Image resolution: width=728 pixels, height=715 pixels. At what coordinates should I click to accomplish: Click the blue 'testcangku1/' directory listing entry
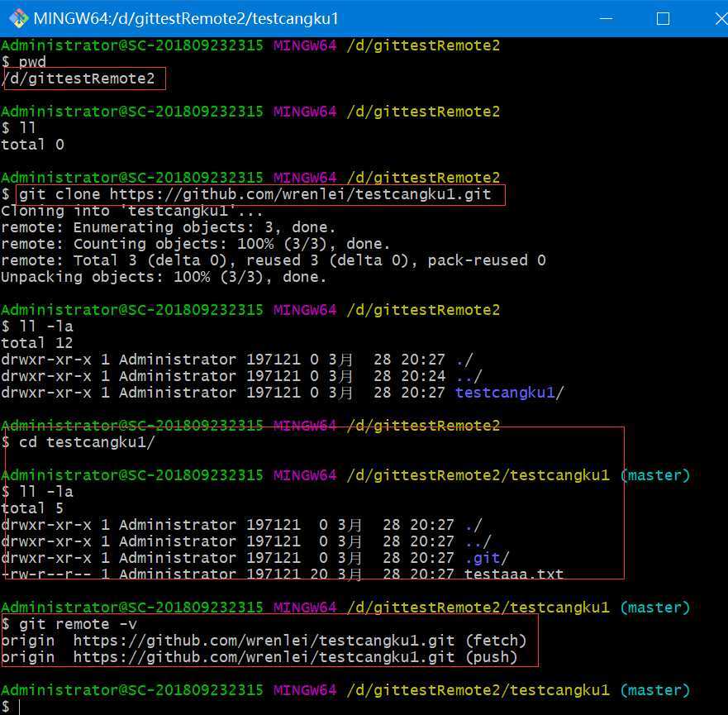click(509, 393)
